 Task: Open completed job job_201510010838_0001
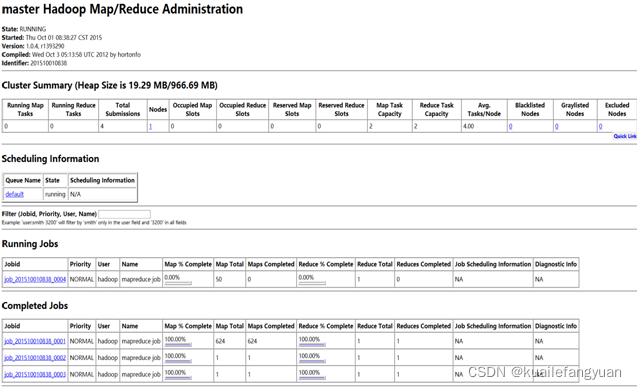[x=35, y=341]
